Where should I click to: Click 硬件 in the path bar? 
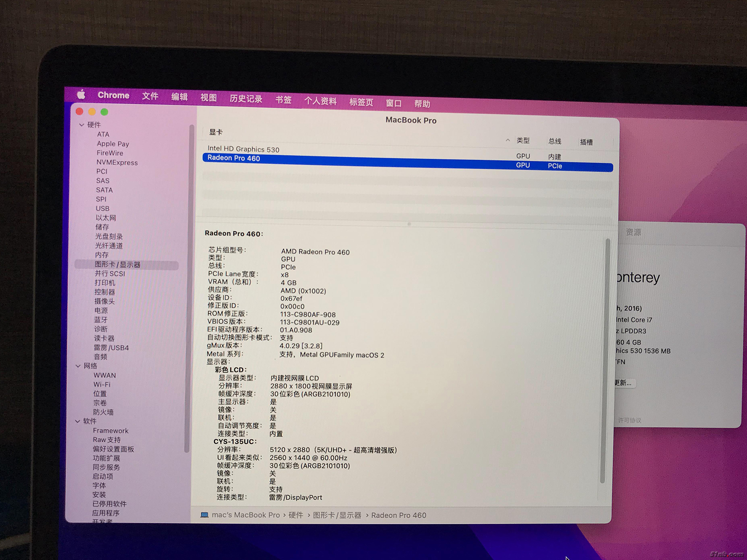click(x=296, y=515)
